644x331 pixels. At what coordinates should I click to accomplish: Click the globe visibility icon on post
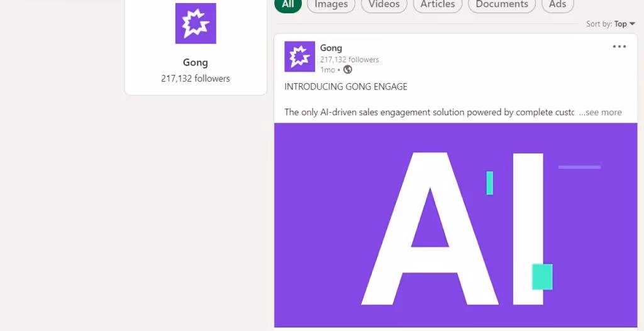(x=347, y=69)
